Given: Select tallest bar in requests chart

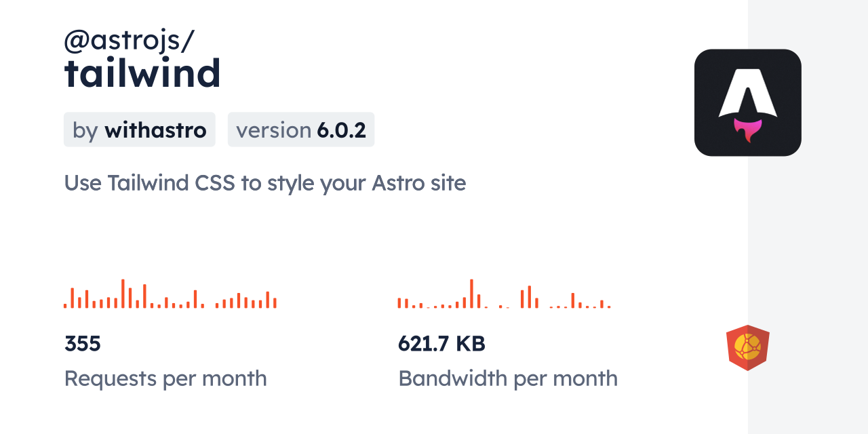Looking at the screenshot, I should 123,294.
